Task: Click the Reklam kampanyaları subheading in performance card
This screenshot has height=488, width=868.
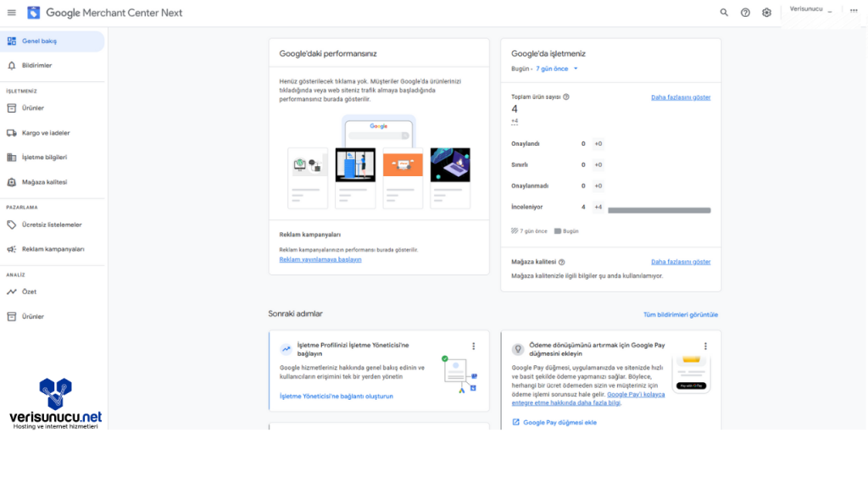Action: 310,235
